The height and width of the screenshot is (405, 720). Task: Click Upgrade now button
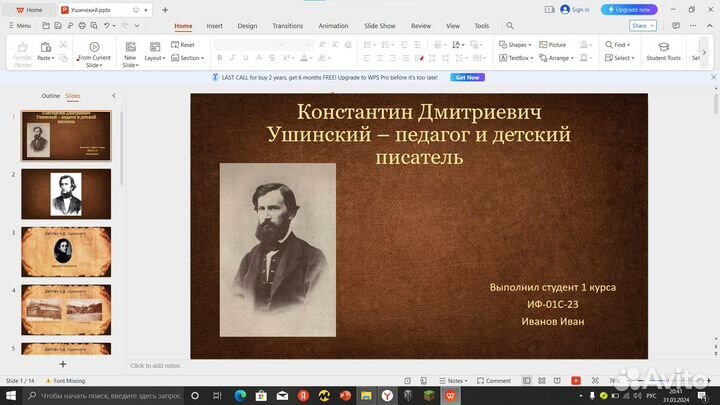tap(629, 9)
